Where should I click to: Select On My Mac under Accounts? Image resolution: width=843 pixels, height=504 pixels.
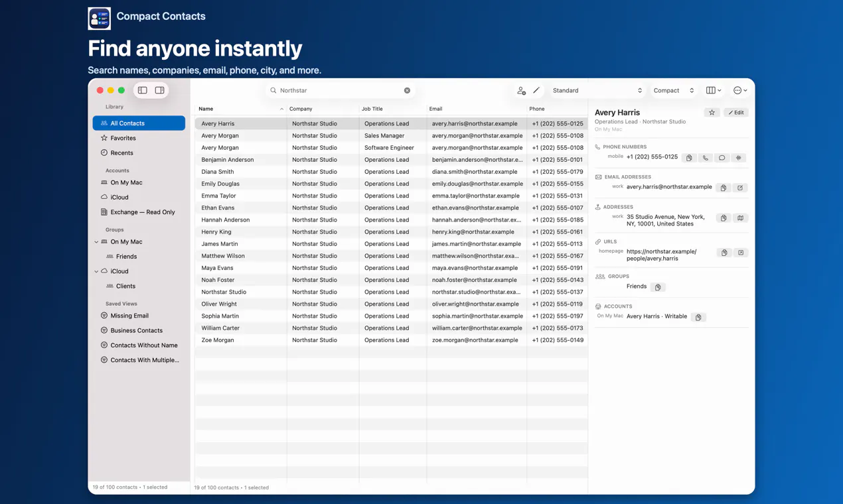[139, 182]
